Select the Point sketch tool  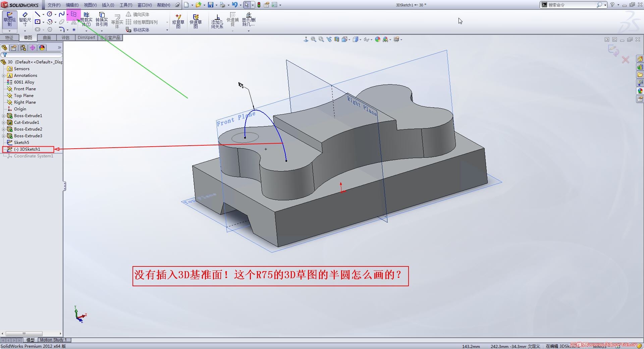[74, 30]
